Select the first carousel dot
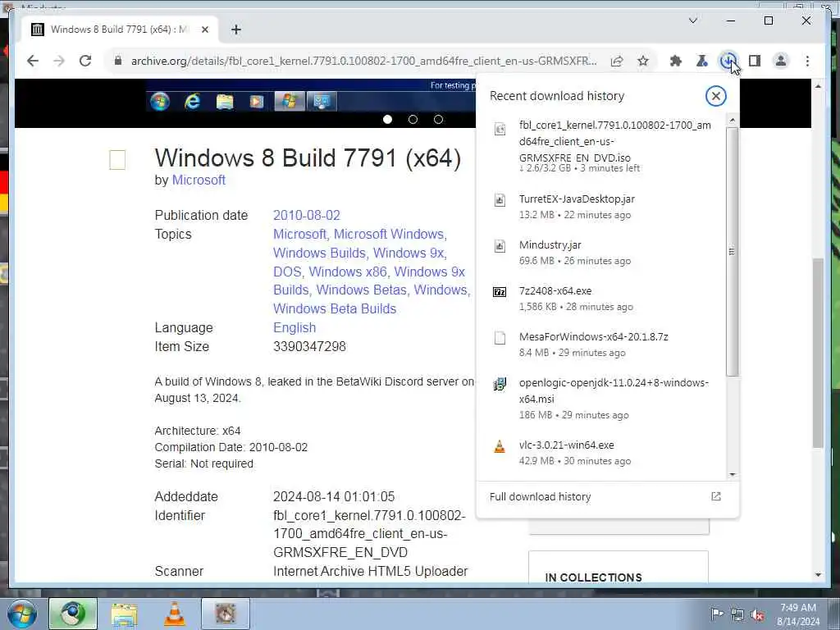This screenshot has height=630, width=840. click(x=387, y=120)
